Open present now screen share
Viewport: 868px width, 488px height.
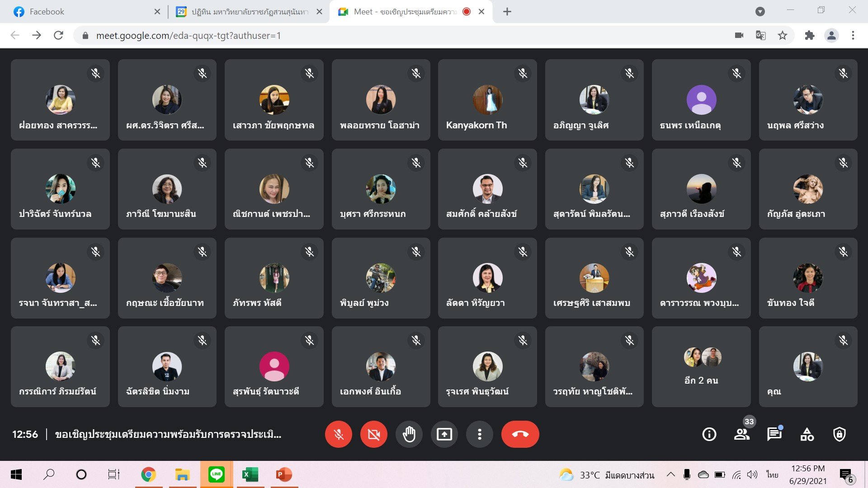tap(444, 434)
